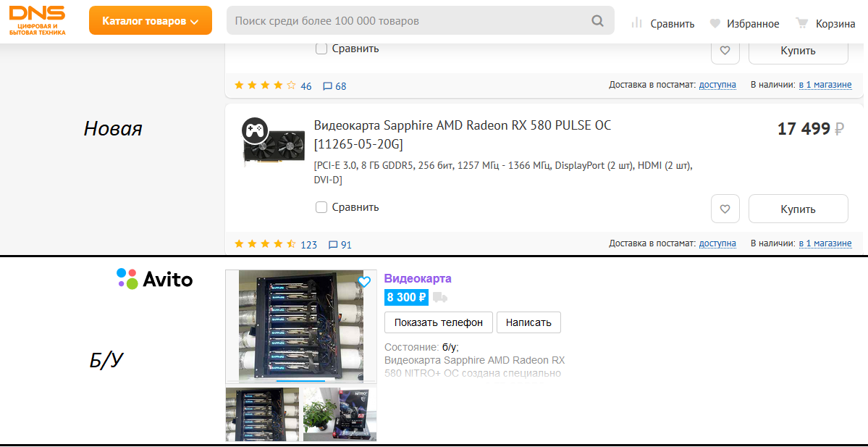Click в 1 магазине link in top product row

click(825, 85)
